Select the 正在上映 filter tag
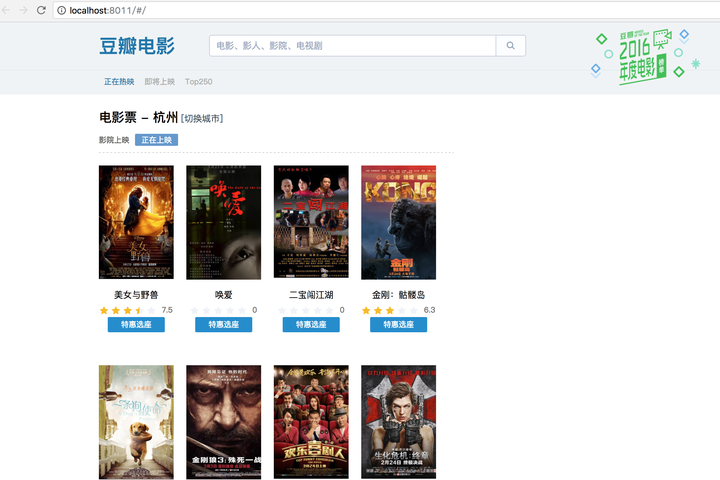 [x=157, y=140]
